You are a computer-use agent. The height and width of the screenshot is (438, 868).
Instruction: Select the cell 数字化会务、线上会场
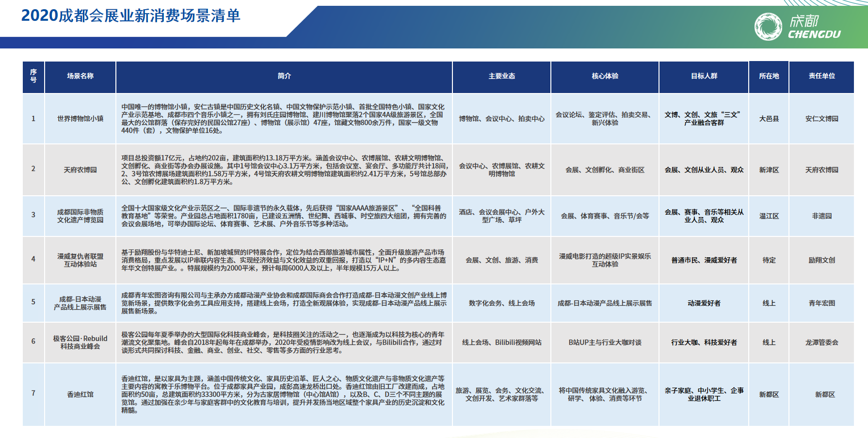[x=502, y=303]
